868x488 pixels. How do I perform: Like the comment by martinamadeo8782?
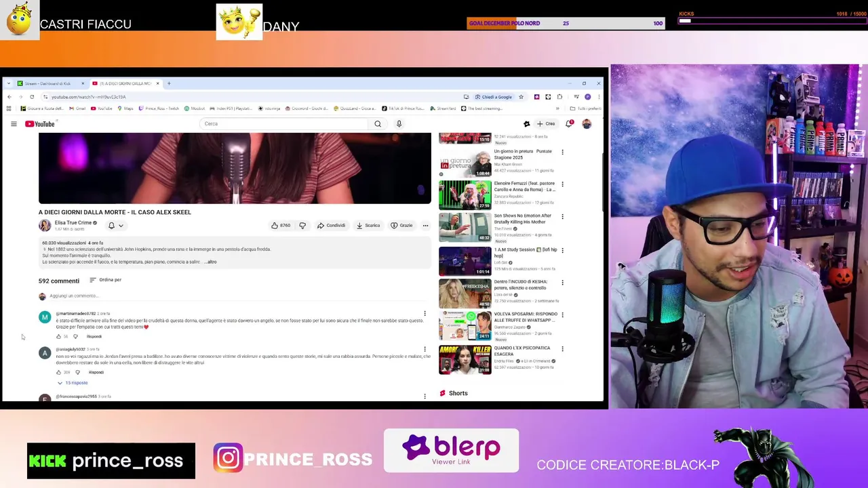[58, 337]
